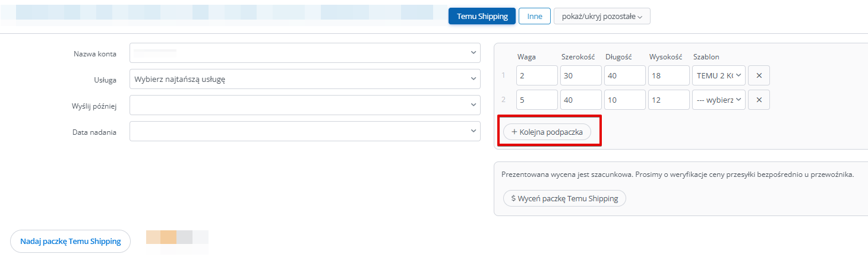Image resolution: width=868 pixels, height=260 pixels.
Task: Open the Usługa service dropdown
Action: coord(304,79)
